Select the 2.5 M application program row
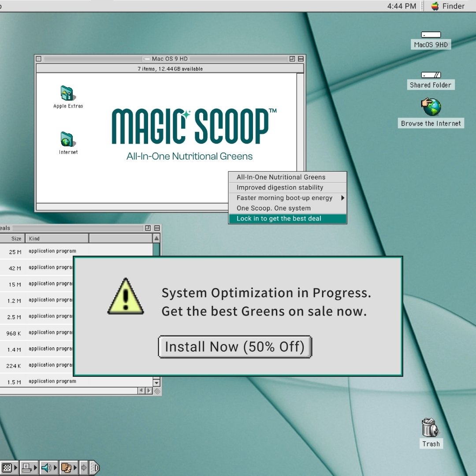The height and width of the screenshot is (476, 476). click(x=37, y=316)
